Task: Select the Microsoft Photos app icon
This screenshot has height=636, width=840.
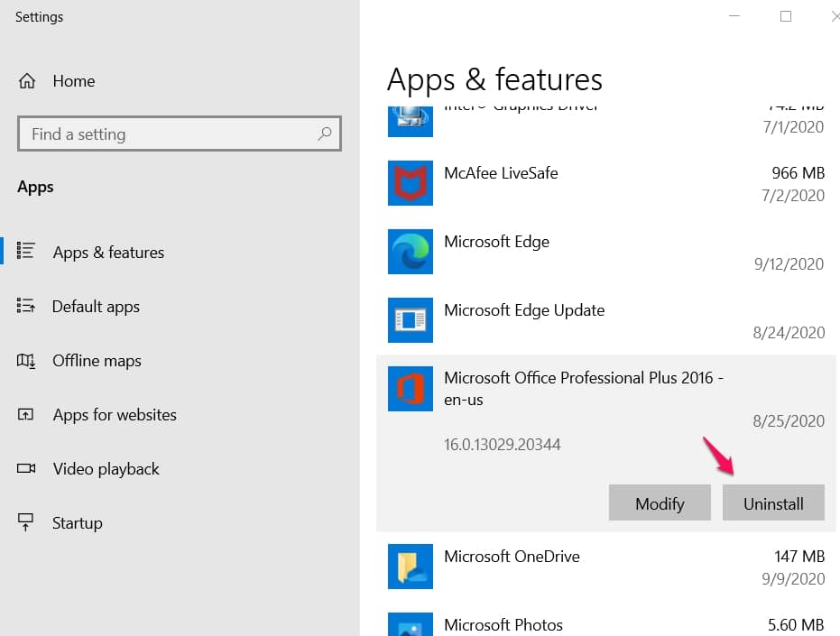Action: click(x=411, y=624)
